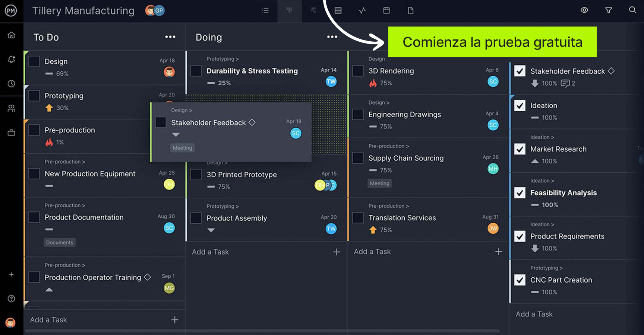This screenshot has height=335, width=644.
Task: Open the clock/time tracking sidebar icon
Action: pyautogui.click(x=12, y=83)
